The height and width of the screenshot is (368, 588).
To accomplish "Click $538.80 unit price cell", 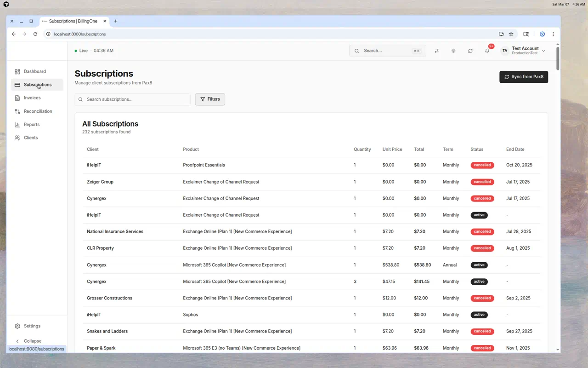I will click(x=391, y=265).
